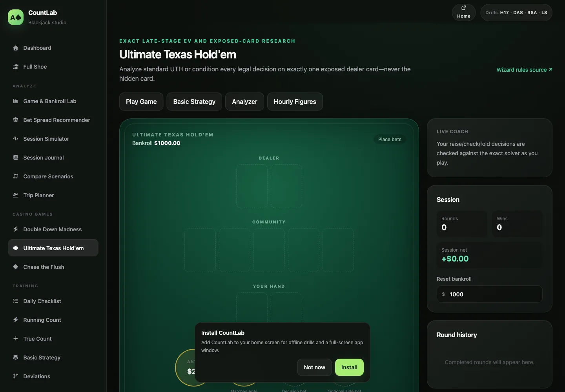Click the Bankroll $1000.00 text
The height and width of the screenshot is (392, 565).
pos(156,143)
